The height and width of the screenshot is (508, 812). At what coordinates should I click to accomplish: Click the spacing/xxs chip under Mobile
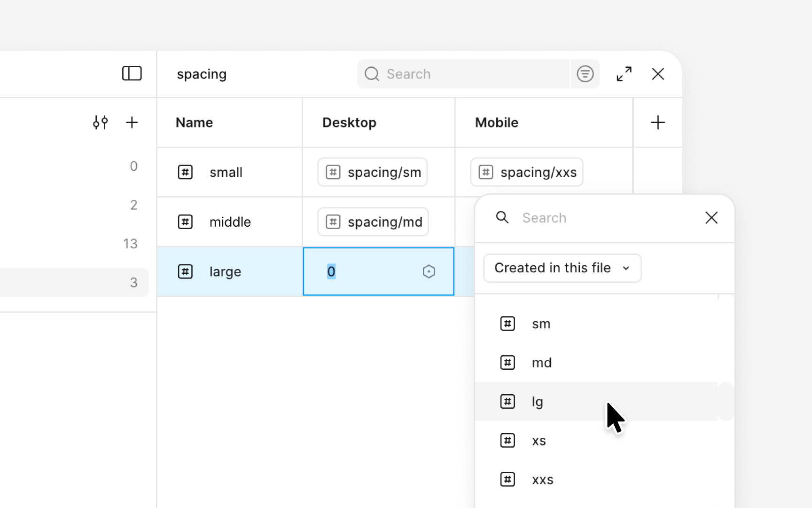(526, 172)
